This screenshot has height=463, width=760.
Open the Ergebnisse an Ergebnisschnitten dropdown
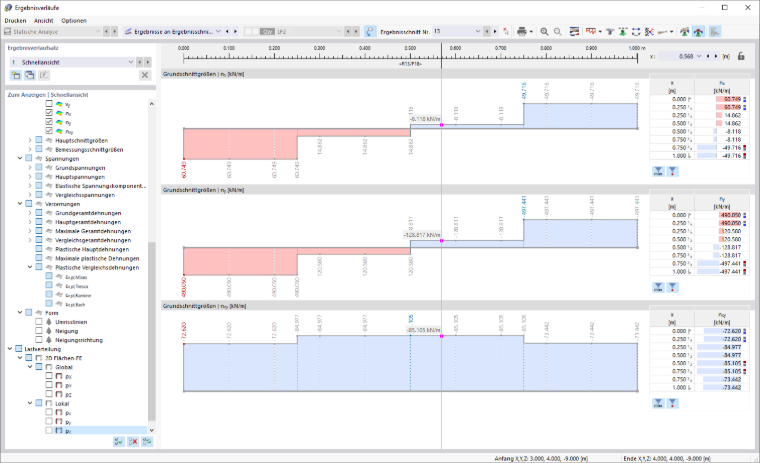218,32
